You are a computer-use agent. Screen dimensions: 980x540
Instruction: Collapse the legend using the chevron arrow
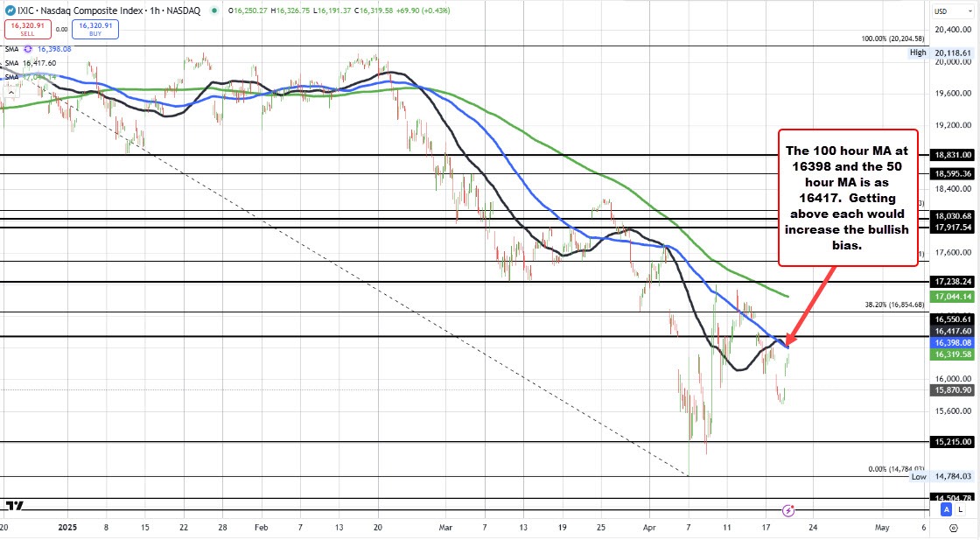pos(10,93)
